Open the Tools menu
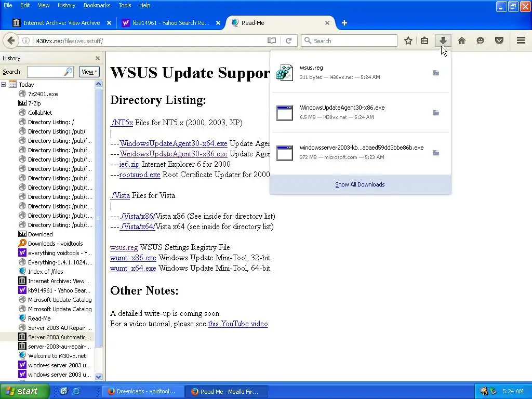The height and width of the screenshot is (399, 532). tap(125, 5)
